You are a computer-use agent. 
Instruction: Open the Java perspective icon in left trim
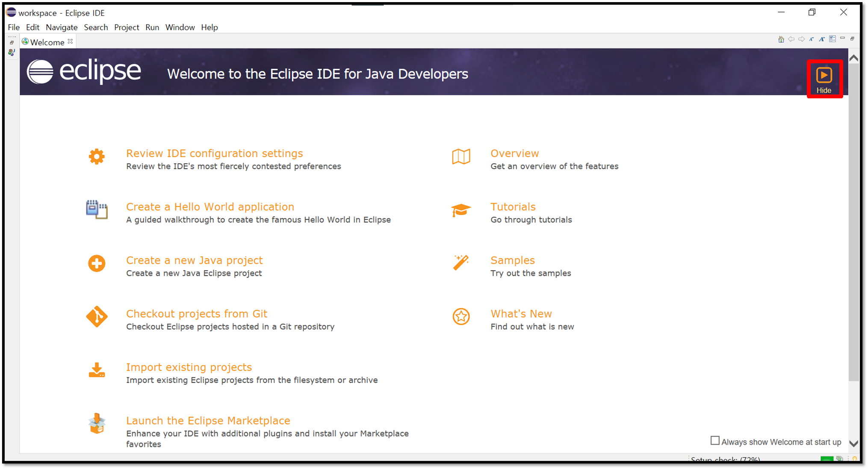12,52
